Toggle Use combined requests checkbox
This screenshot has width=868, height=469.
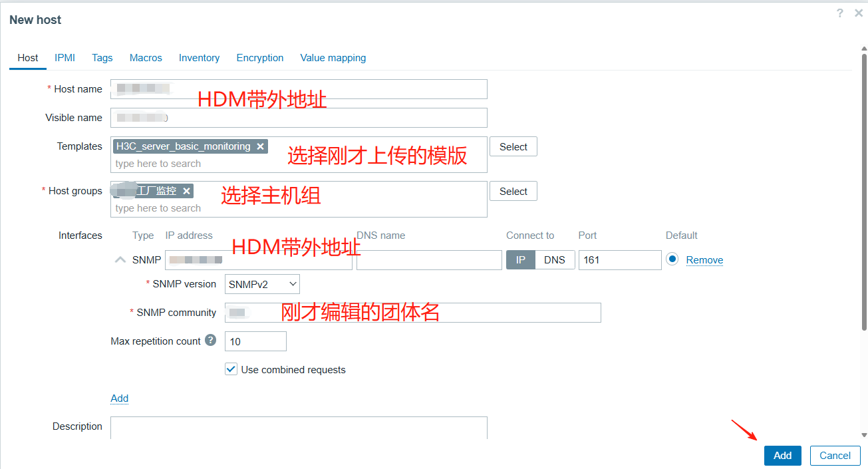point(231,369)
